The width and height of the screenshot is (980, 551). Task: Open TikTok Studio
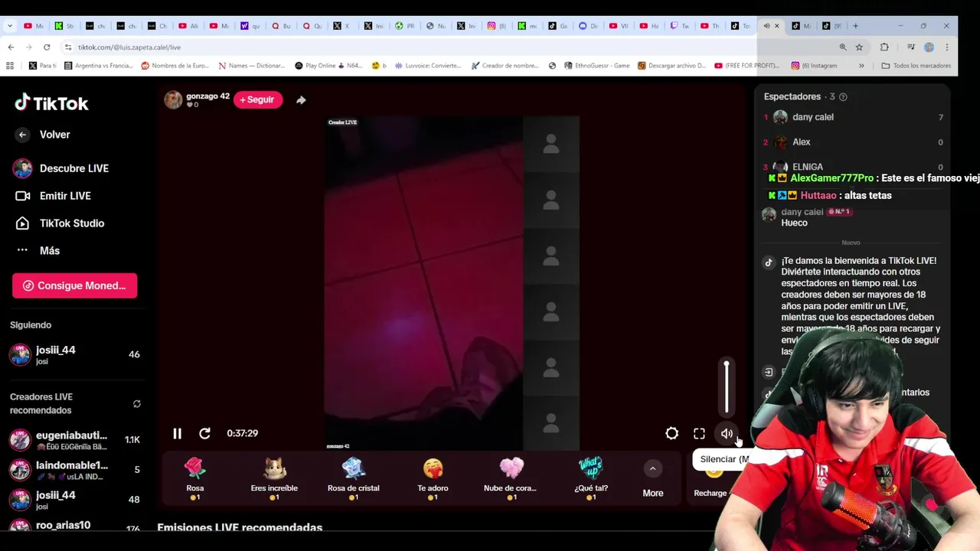[x=59, y=223]
